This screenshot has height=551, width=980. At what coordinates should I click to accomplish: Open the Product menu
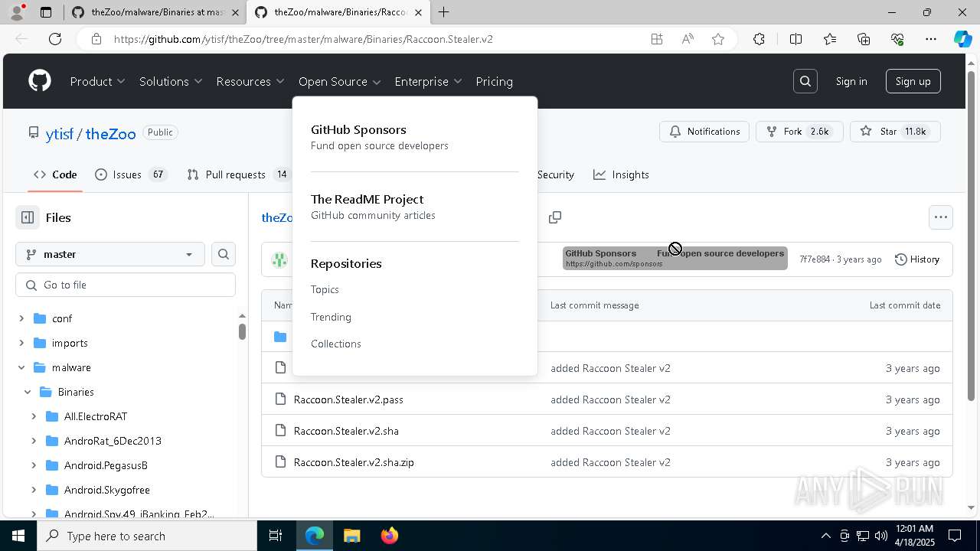click(x=97, y=81)
